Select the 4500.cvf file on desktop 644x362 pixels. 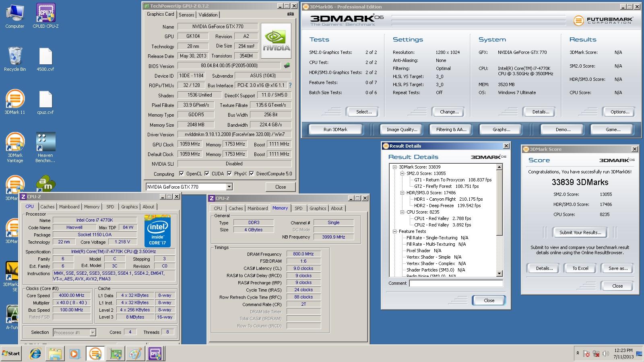coord(45,59)
